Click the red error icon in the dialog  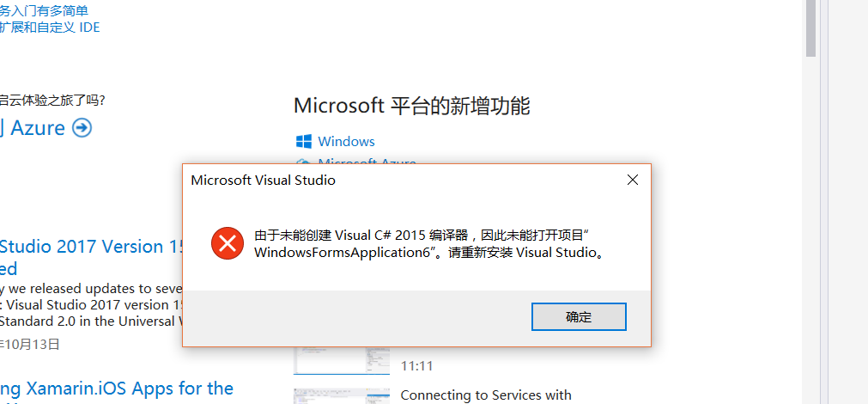coord(227,243)
